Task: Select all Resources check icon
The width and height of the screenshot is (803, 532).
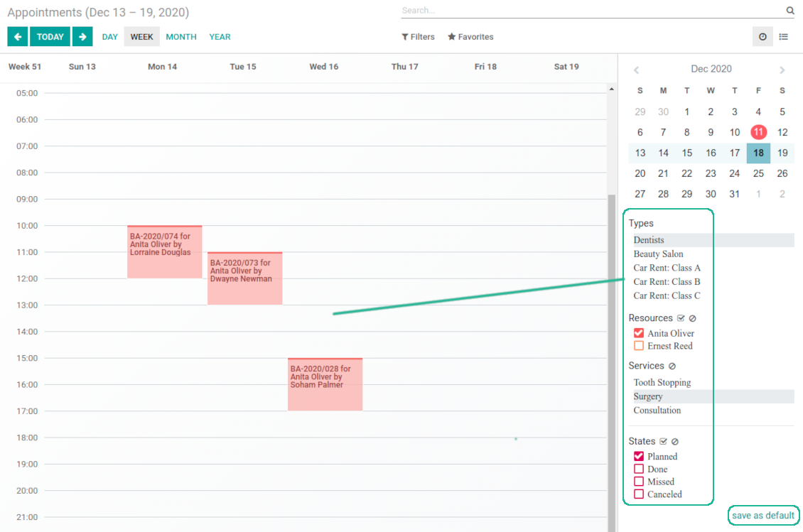Action: coord(681,318)
